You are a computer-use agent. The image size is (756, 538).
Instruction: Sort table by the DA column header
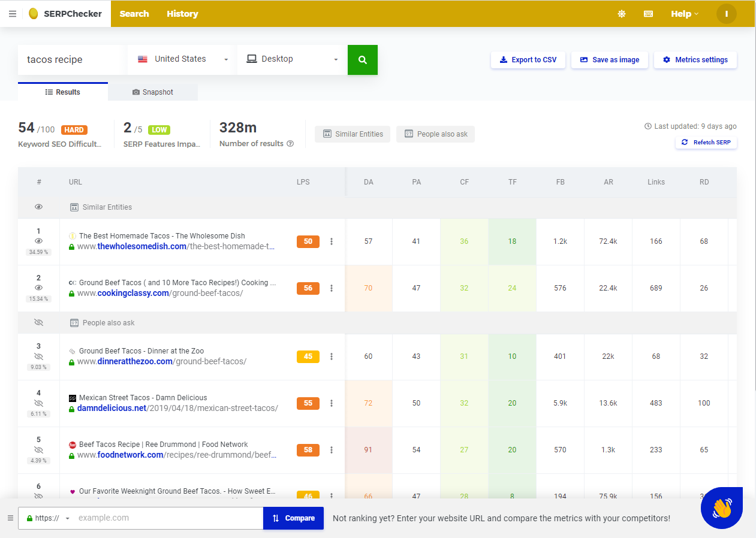[x=369, y=182]
